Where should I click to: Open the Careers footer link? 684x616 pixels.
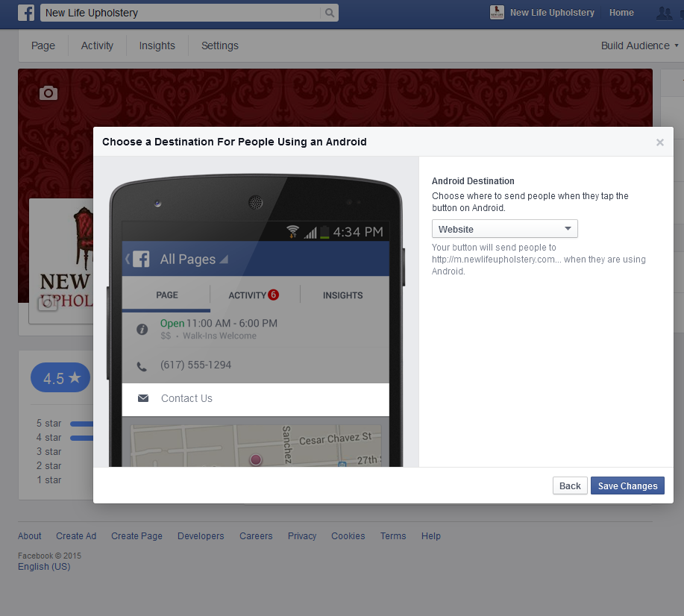pyautogui.click(x=256, y=536)
